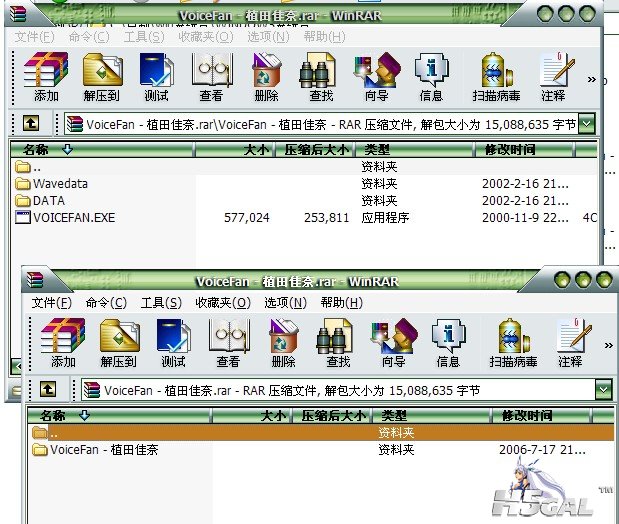Screen dimensions: 619x524
Task: Select highlighted '..' row in front window
Action: (321, 433)
